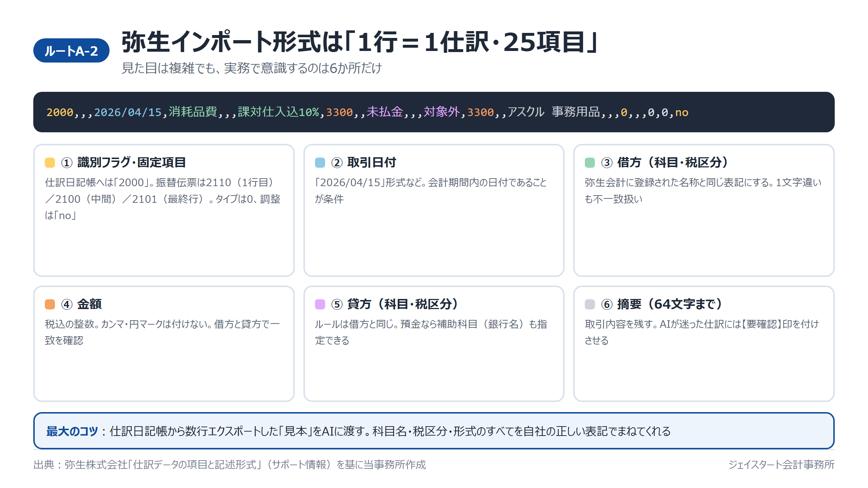
Task: Click tip text starting 仕訳日記帳から数行エクスポート
Action: click(x=390, y=431)
